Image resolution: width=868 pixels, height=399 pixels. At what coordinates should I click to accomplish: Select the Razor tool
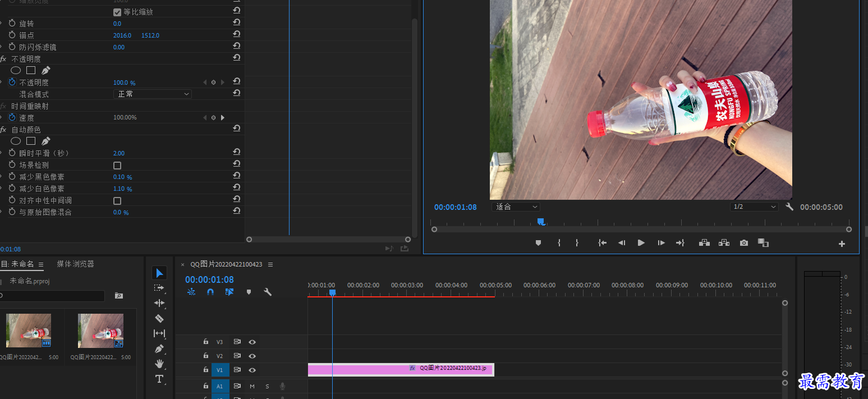tap(159, 318)
